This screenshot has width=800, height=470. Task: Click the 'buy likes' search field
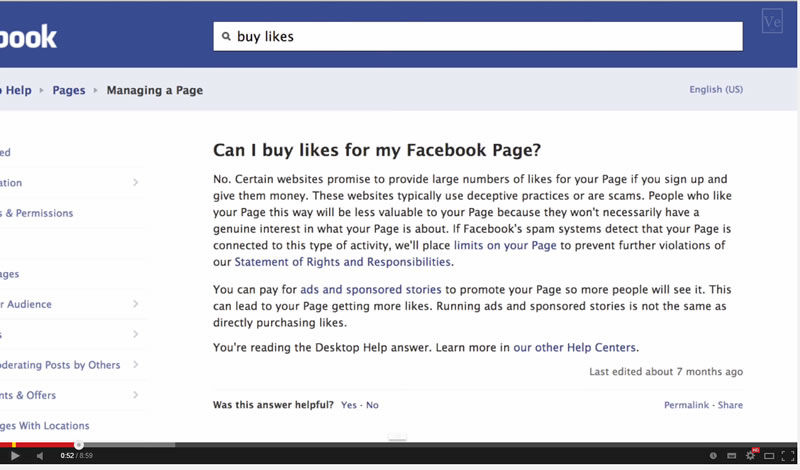480,37
